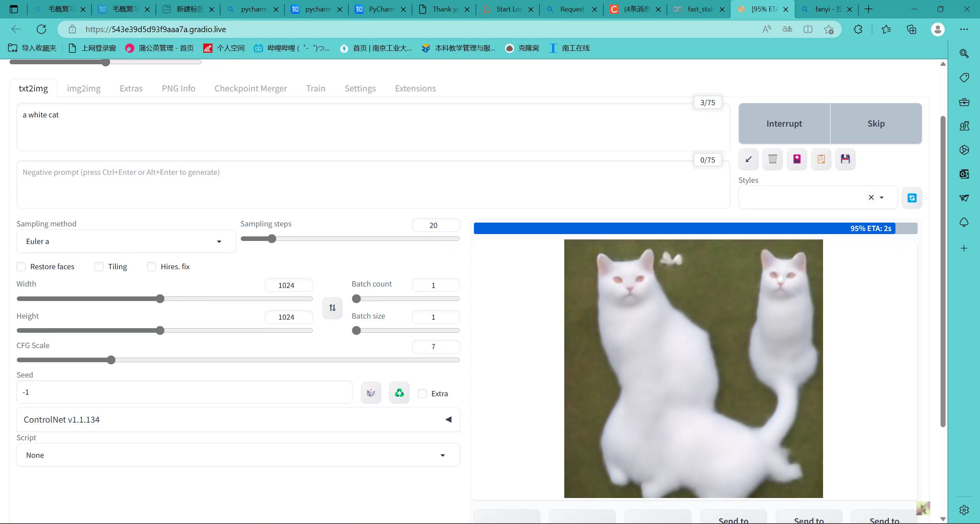Viewport: 980px width, 524px height.
Task: Click the browser address bar URL
Action: coord(155,29)
